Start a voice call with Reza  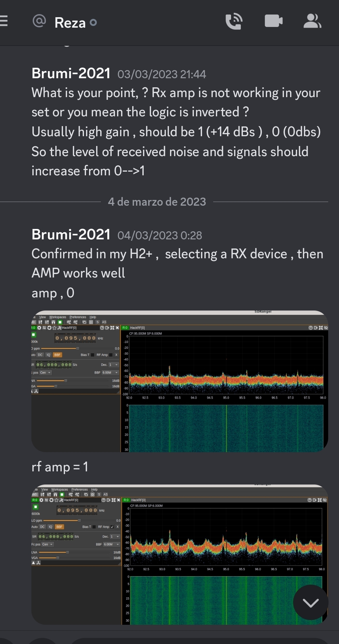(x=234, y=20)
